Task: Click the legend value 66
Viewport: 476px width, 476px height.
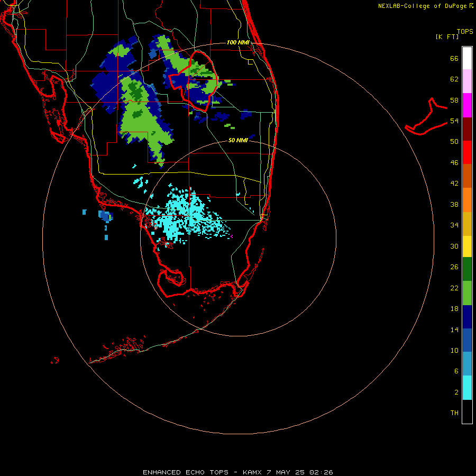Action: click(x=454, y=58)
